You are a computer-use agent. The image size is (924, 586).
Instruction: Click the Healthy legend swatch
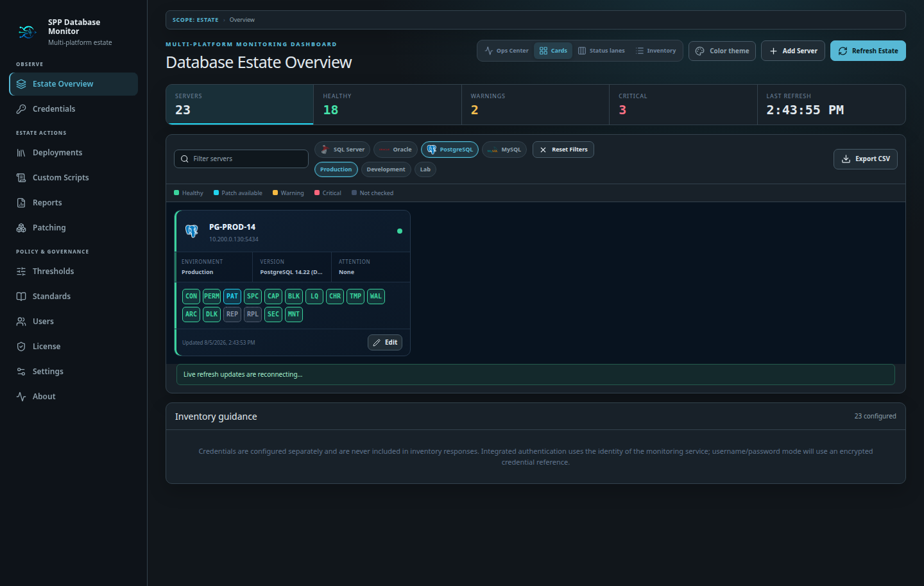pyautogui.click(x=176, y=193)
